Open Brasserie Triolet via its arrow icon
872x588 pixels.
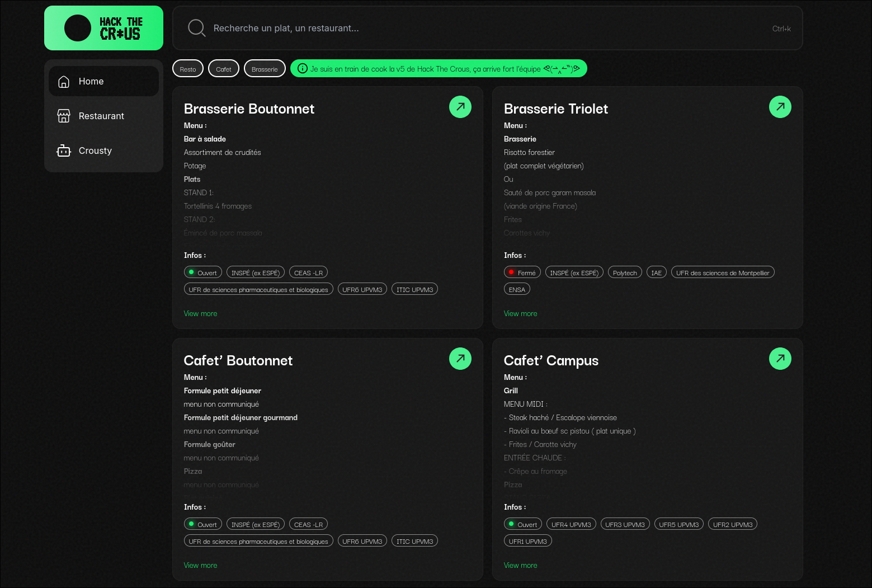point(780,107)
